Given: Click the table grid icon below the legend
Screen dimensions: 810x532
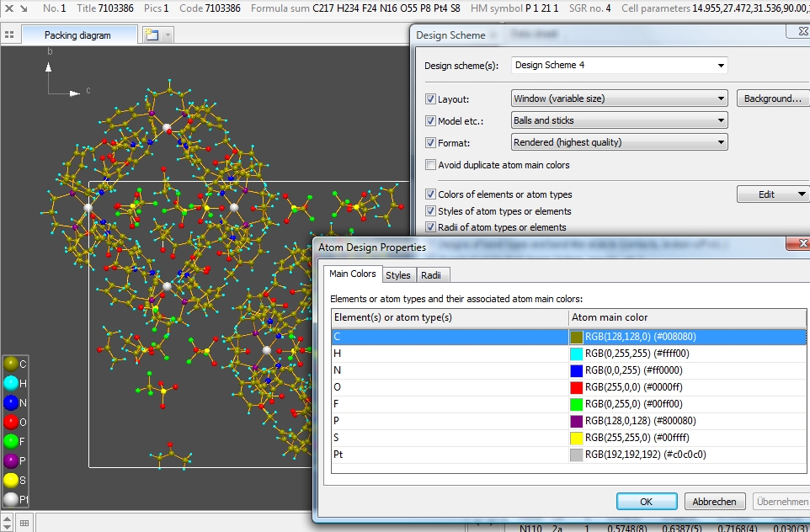Looking at the screenshot, I should pos(24,523).
